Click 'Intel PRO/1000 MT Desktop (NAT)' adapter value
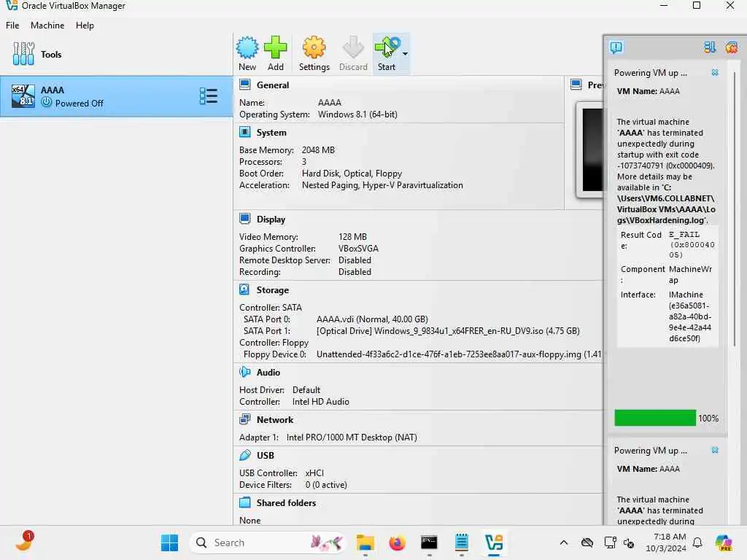This screenshot has width=747, height=560. [x=352, y=437]
